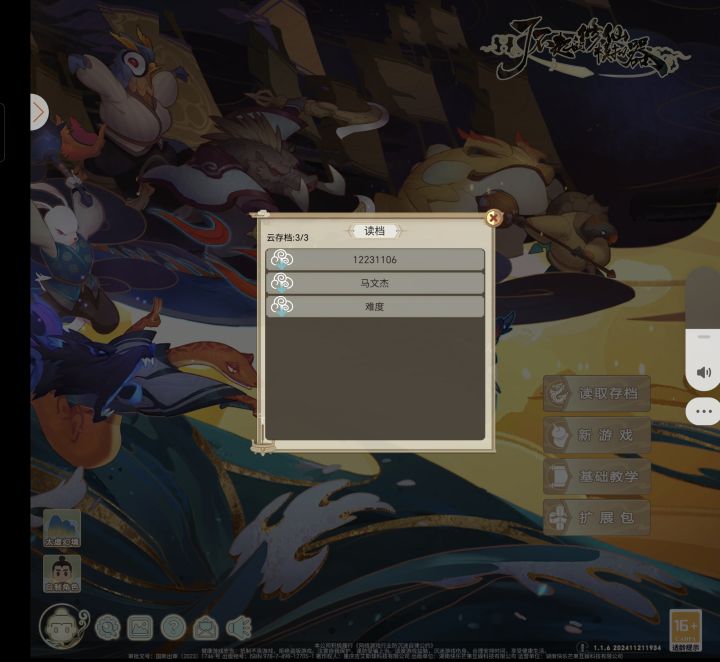720x662 pixels.
Task: Click the 16+ age rating badge
Action: point(685,630)
